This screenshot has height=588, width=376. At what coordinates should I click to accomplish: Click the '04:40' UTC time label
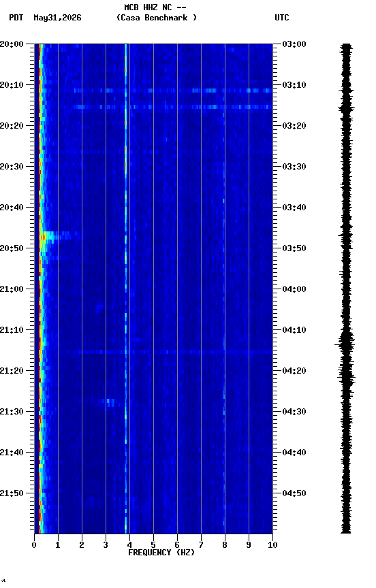pos(294,453)
